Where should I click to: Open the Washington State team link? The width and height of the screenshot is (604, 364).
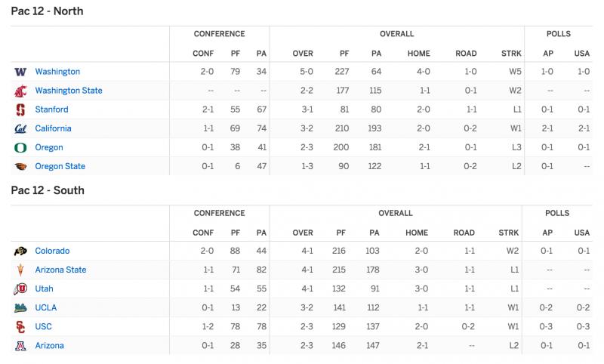coord(69,91)
